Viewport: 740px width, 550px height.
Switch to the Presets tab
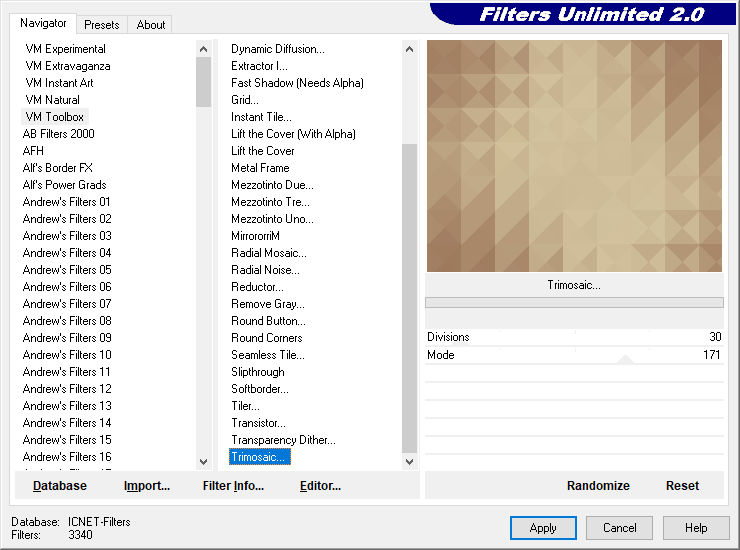click(x=101, y=25)
